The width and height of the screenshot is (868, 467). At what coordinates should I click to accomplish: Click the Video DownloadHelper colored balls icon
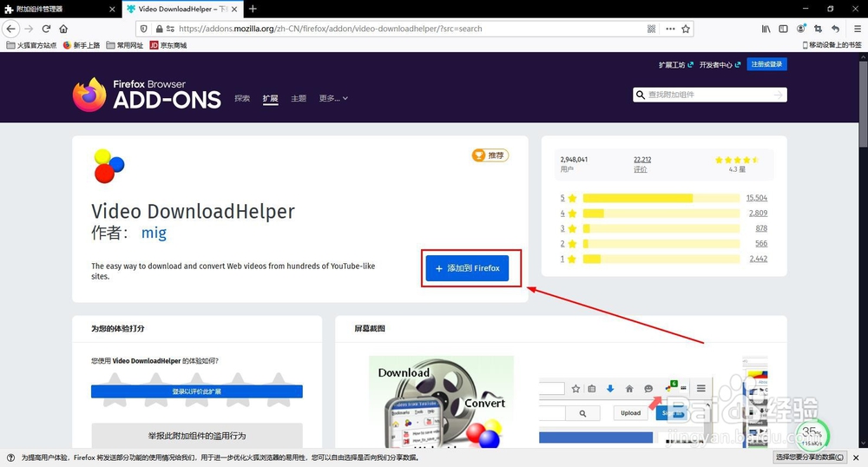[x=109, y=166]
